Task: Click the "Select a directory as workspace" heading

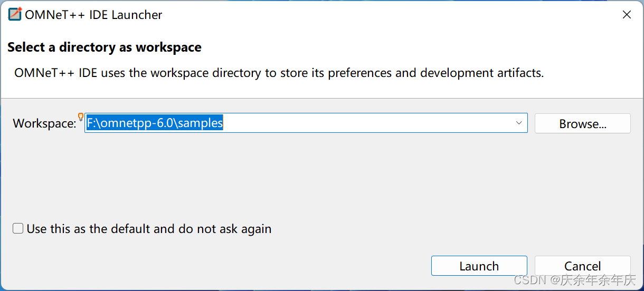Action: (105, 47)
